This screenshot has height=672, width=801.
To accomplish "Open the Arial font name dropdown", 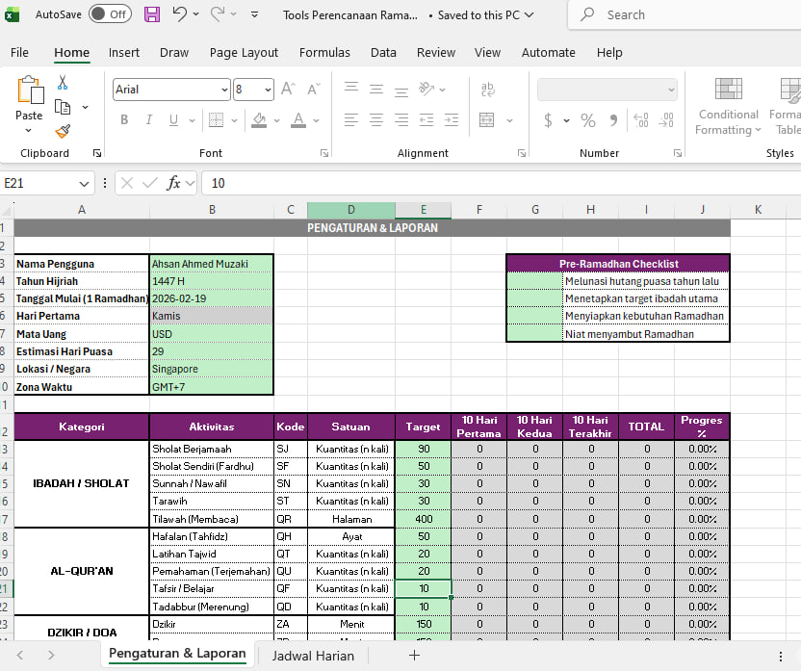I will 223,90.
